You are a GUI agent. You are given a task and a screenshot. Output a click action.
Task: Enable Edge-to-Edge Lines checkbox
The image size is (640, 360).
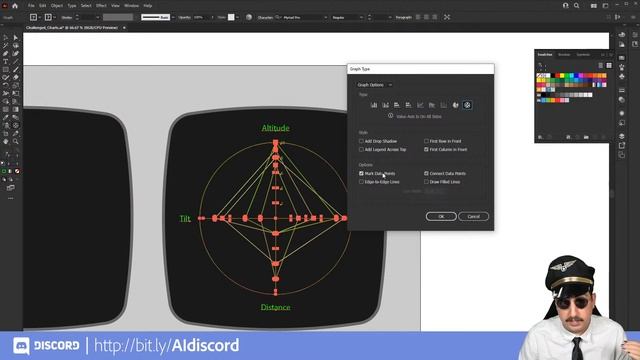coord(361,182)
